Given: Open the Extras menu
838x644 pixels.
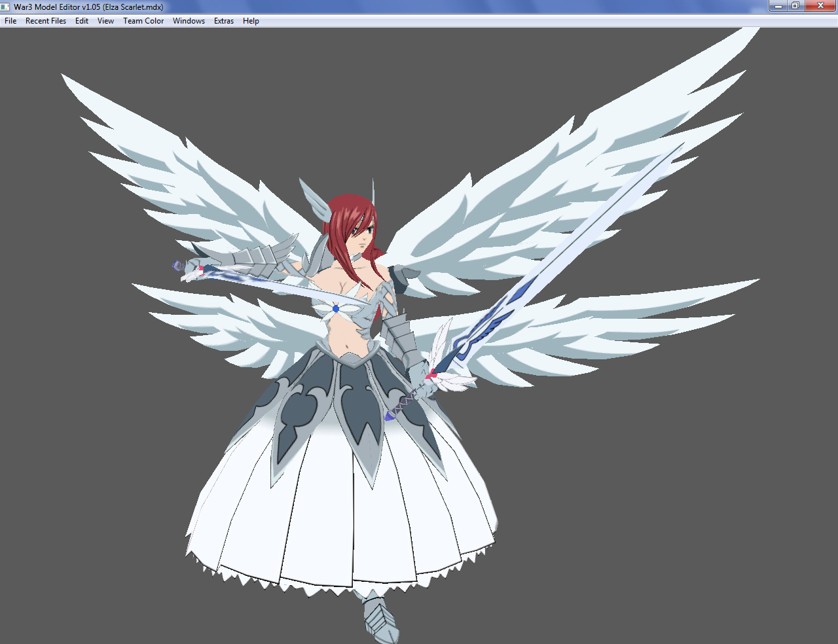Looking at the screenshot, I should click(224, 21).
